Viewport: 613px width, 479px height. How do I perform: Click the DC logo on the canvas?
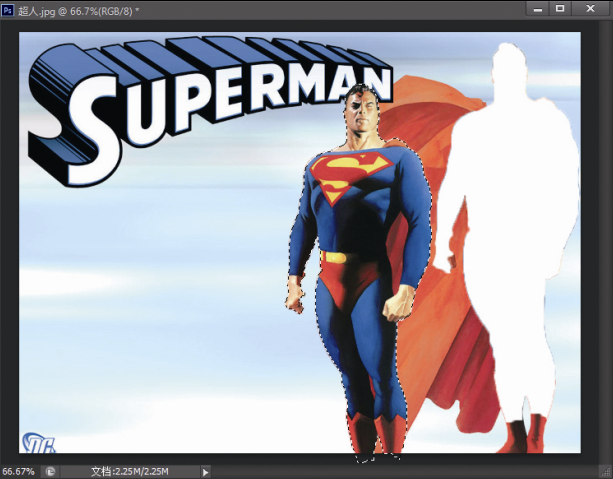point(38,442)
